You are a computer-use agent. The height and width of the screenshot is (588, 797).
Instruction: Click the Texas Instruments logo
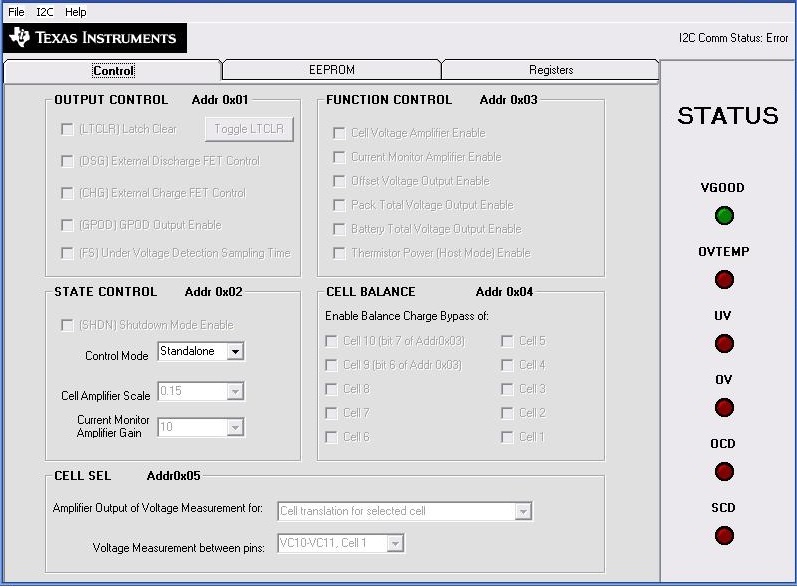[x=93, y=38]
